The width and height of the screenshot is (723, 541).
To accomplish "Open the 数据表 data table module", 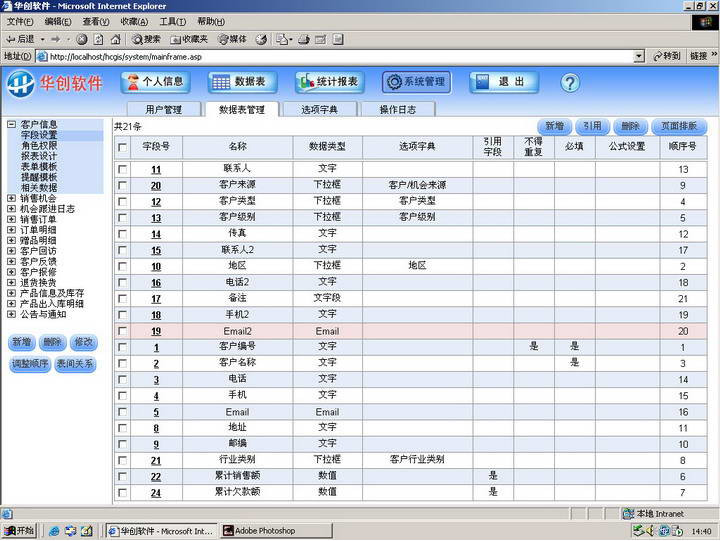I will pos(240,82).
